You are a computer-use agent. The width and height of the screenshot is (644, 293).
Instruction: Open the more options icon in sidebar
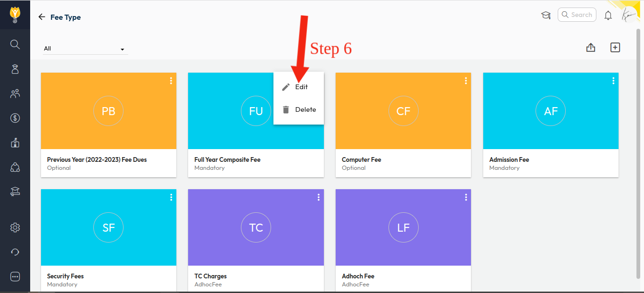pyautogui.click(x=15, y=276)
